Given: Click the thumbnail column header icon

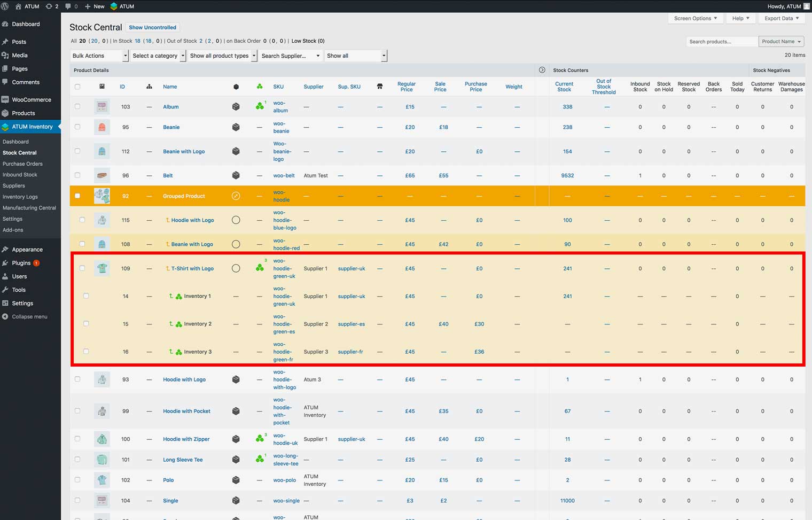Looking at the screenshot, I should click(102, 87).
